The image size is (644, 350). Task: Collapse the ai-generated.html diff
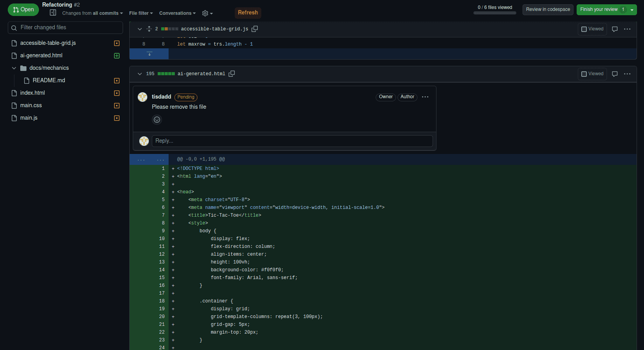tap(140, 74)
